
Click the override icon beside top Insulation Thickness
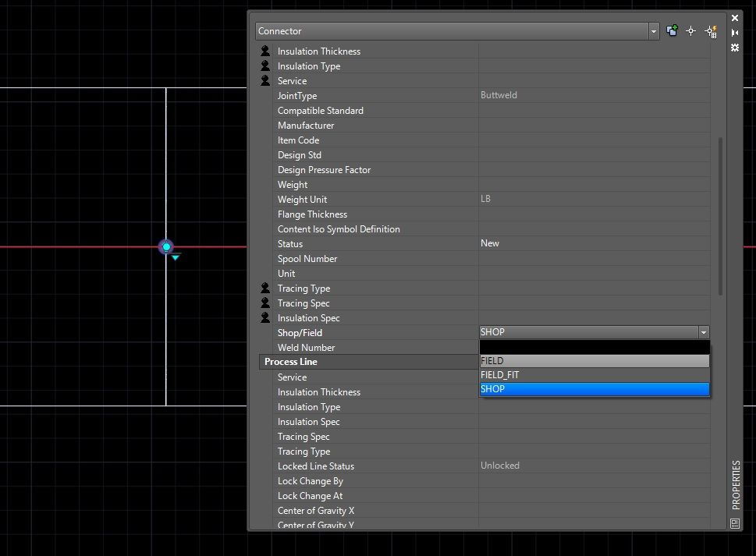pyautogui.click(x=265, y=51)
